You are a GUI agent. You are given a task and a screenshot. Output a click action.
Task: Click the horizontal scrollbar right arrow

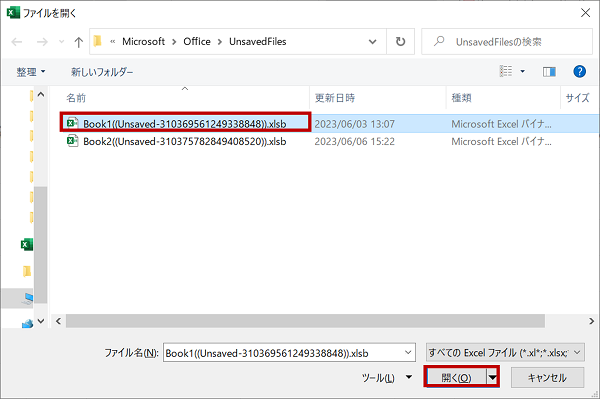pos(592,321)
